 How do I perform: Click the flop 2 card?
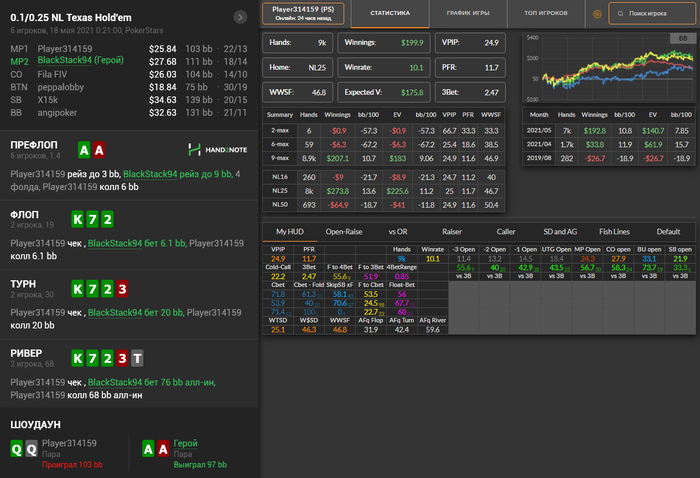[x=107, y=219]
